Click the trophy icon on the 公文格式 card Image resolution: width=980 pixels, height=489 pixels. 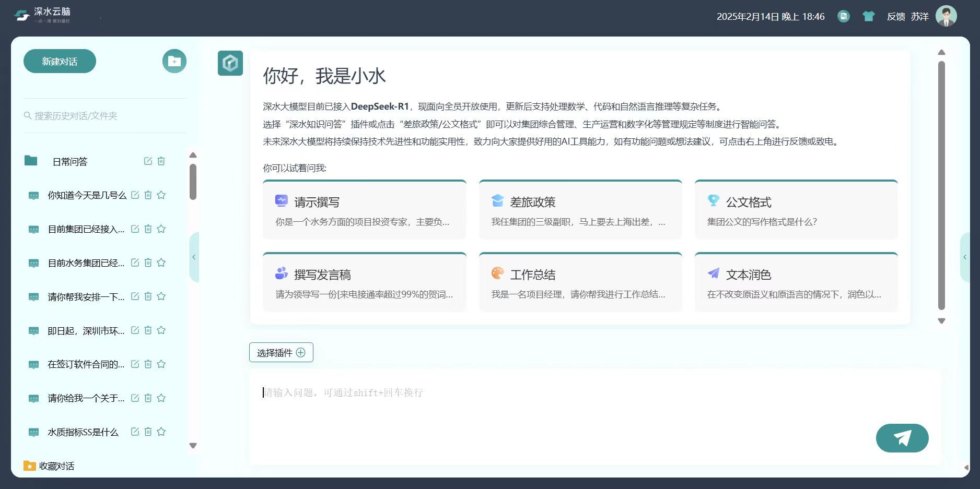(713, 201)
